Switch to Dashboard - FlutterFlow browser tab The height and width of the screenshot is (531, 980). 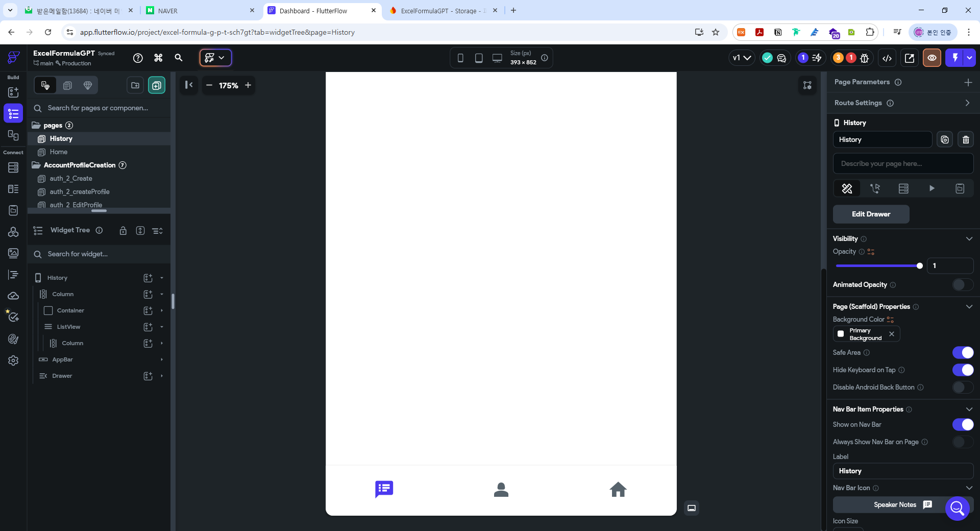(x=323, y=11)
